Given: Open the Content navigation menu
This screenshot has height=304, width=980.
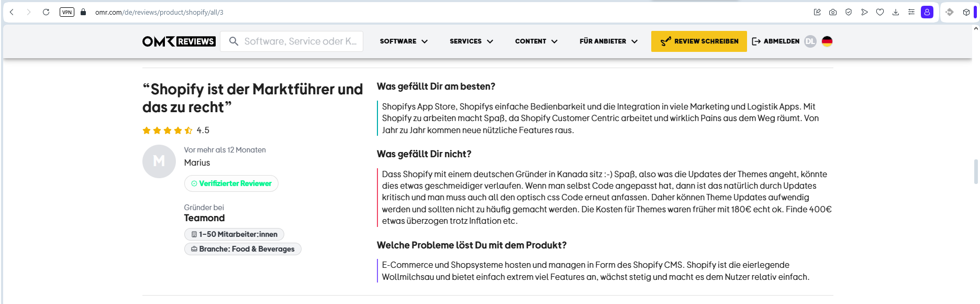Looking at the screenshot, I should click(536, 41).
